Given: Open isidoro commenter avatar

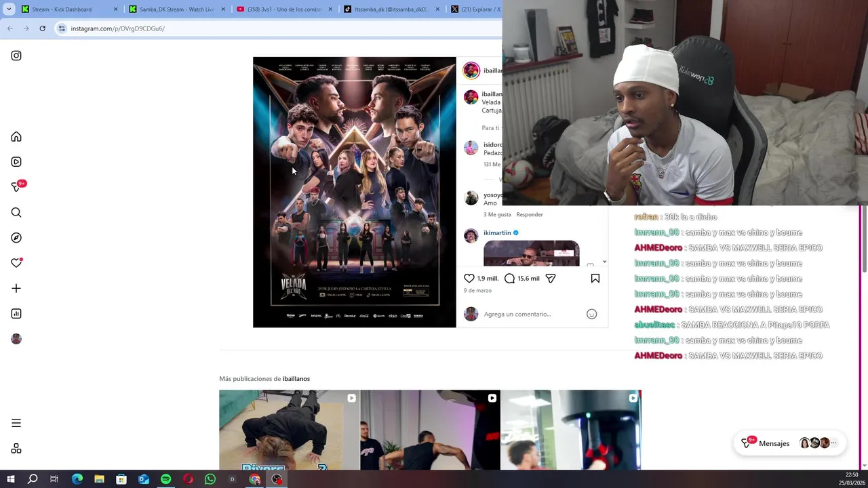Looking at the screenshot, I should [x=471, y=148].
